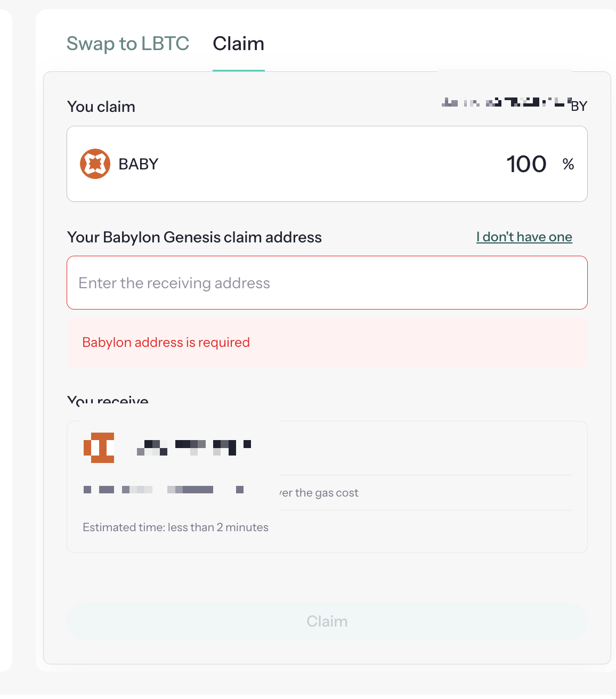Click the BABY token name label

click(139, 164)
